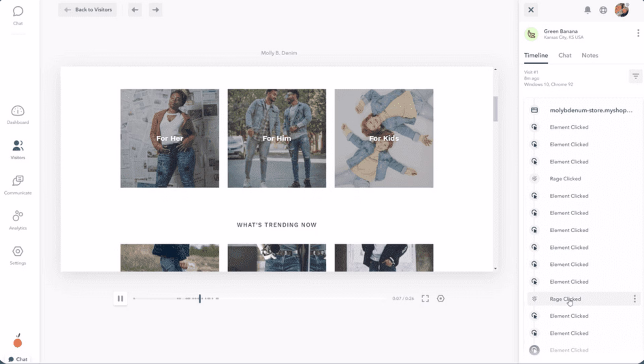Click the replay progress scrubber handle
Image resolution: width=644 pixels, height=364 pixels.
[200, 298]
